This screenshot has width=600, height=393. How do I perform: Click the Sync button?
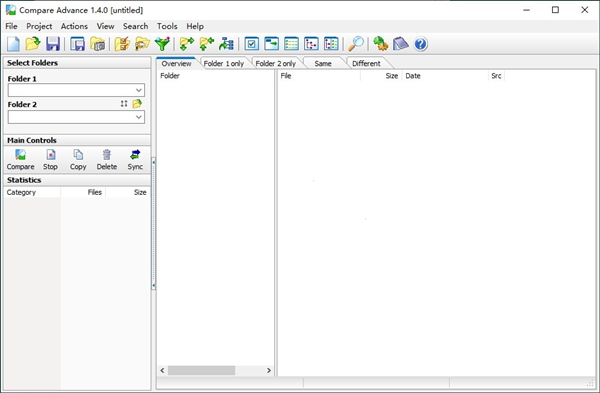click(135, 160)
